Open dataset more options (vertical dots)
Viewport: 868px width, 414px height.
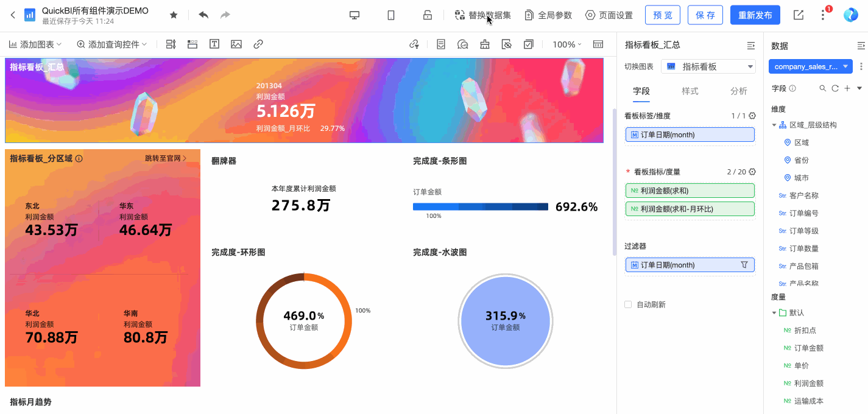pyautogui.click(x=861, y=66)
